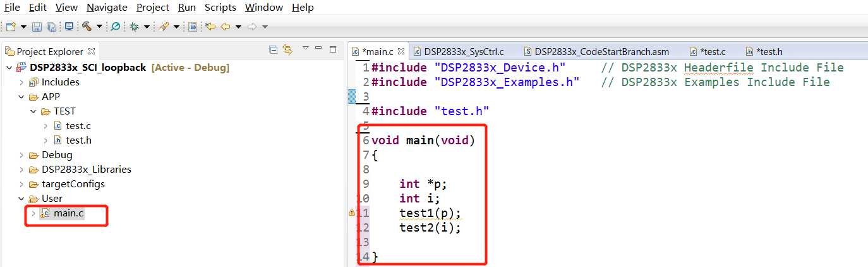Select the targetConfigs folder

(x=73, y=184)
